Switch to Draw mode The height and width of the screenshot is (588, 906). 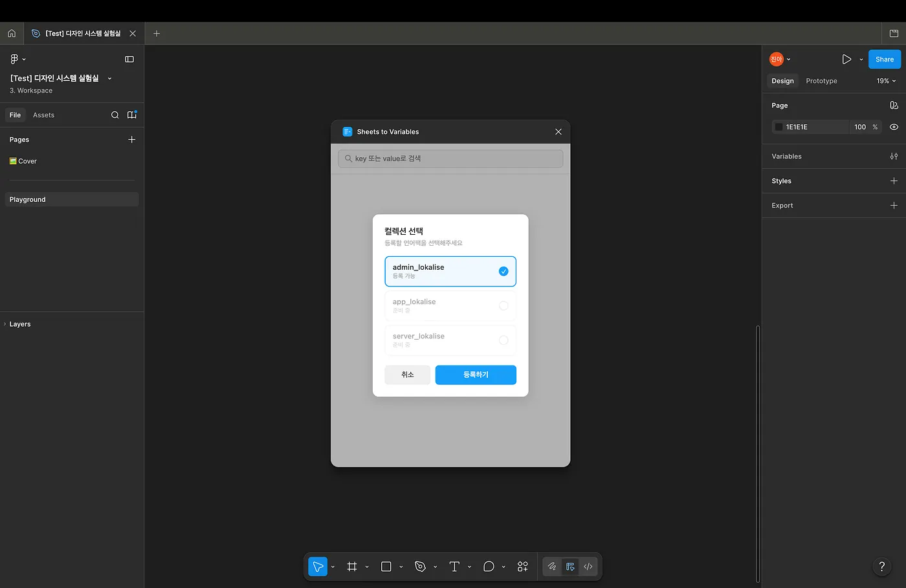click(552, 567)
